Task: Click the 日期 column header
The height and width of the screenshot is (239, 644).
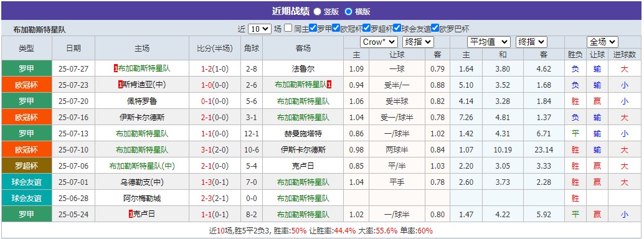Action: (73, 48)
